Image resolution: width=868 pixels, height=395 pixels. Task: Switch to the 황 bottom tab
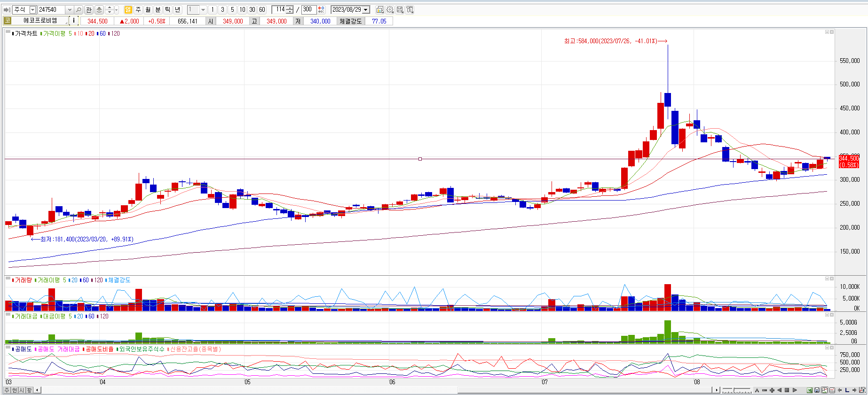coord(30,390)
